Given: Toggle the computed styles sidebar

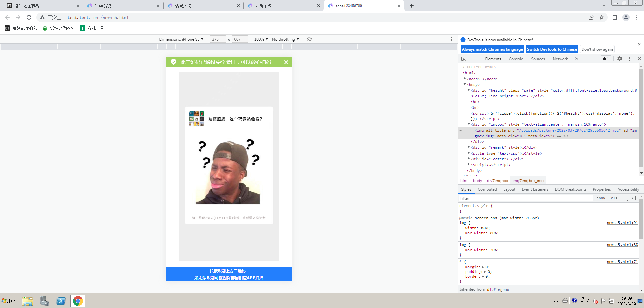Looking at the screenshot, I should coord(633,198).
